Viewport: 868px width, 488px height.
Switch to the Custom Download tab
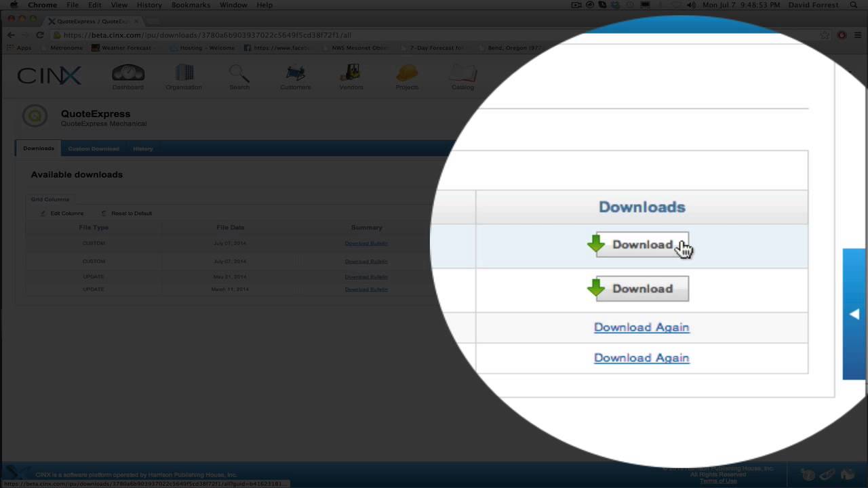(x=94, y=148)
